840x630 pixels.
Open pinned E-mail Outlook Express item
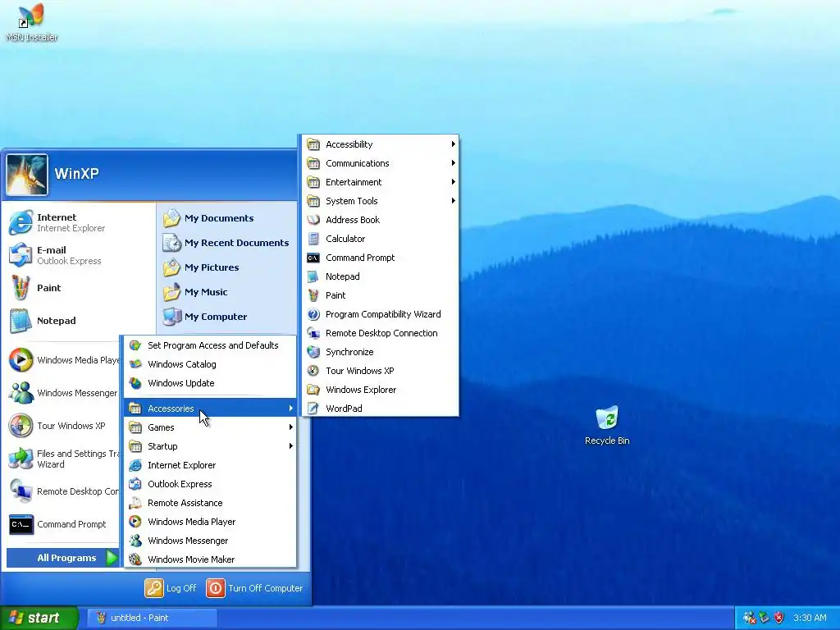(x=80, y=255)
